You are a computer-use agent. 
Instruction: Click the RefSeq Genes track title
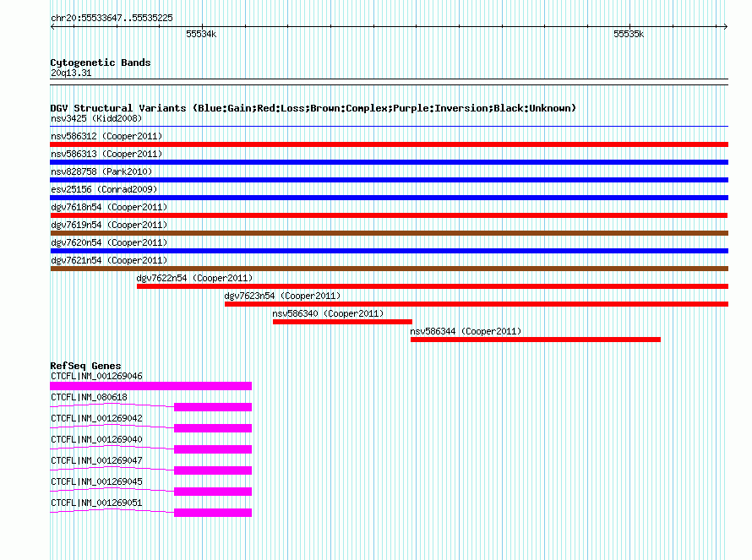tap(85, 366)
